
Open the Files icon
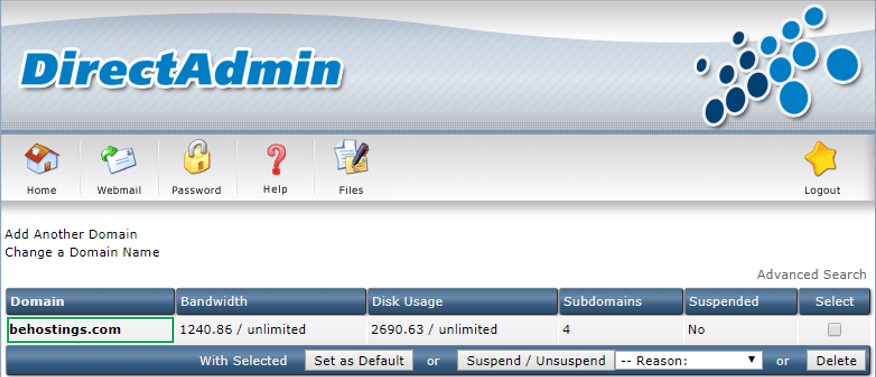(351, 158)
